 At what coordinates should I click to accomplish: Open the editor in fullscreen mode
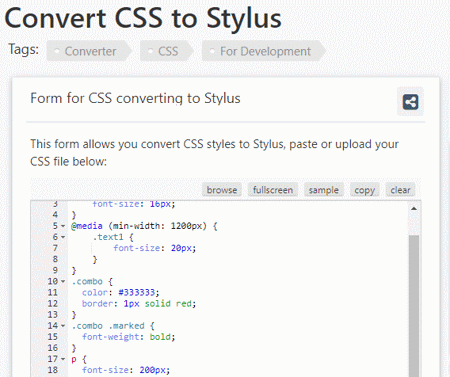(273, 190)
